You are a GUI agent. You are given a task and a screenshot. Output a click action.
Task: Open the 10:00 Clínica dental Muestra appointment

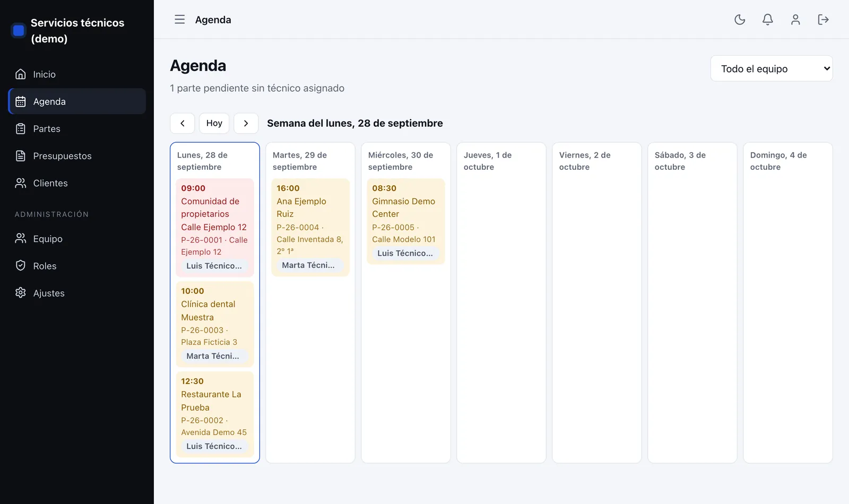click(215, 324)
